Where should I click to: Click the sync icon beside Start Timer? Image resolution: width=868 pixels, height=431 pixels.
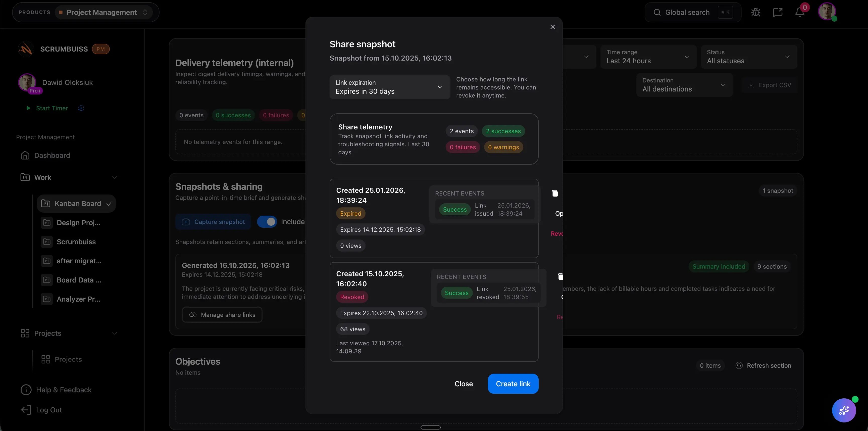[81, 108]
